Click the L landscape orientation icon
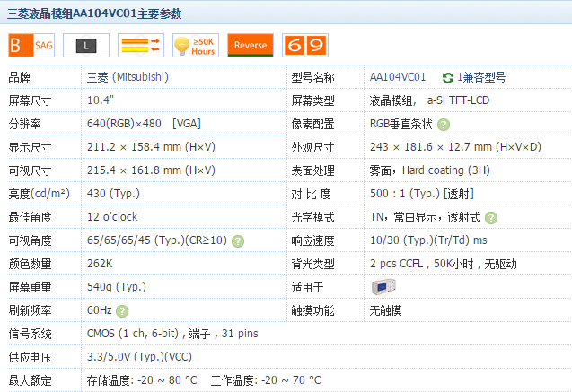Screen dimensions: 572x392 tap(86, 45)
